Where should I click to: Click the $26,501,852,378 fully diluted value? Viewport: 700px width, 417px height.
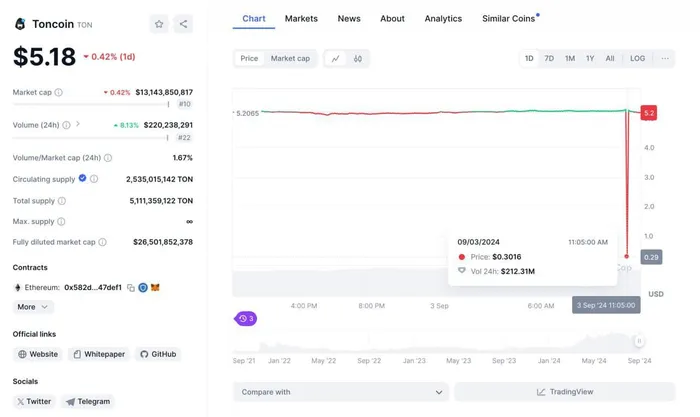(163, 242)
